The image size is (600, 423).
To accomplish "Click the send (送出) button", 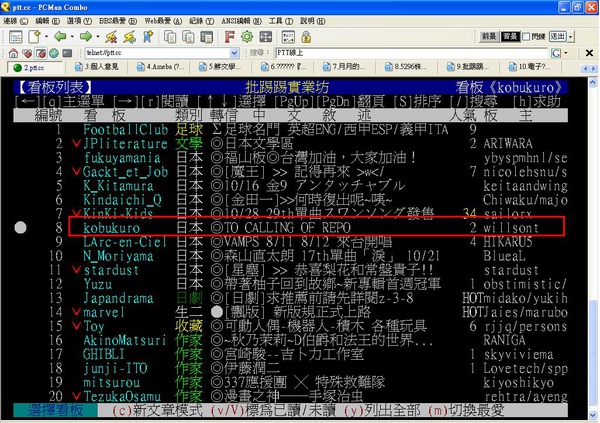I will (x=558, y=37).
